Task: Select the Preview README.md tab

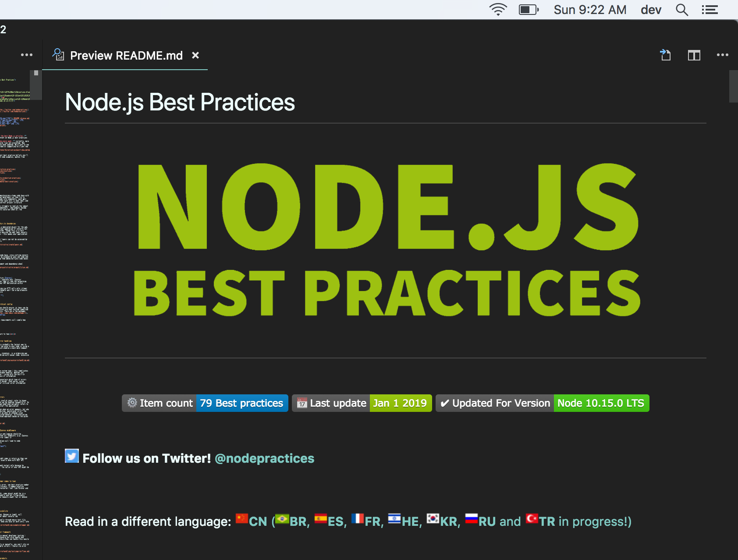Action: (125, 55)
